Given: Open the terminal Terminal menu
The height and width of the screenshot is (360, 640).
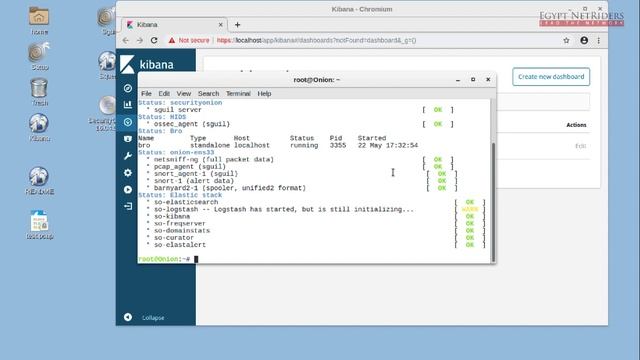Looking at the screenshot, I should point(238,93).
